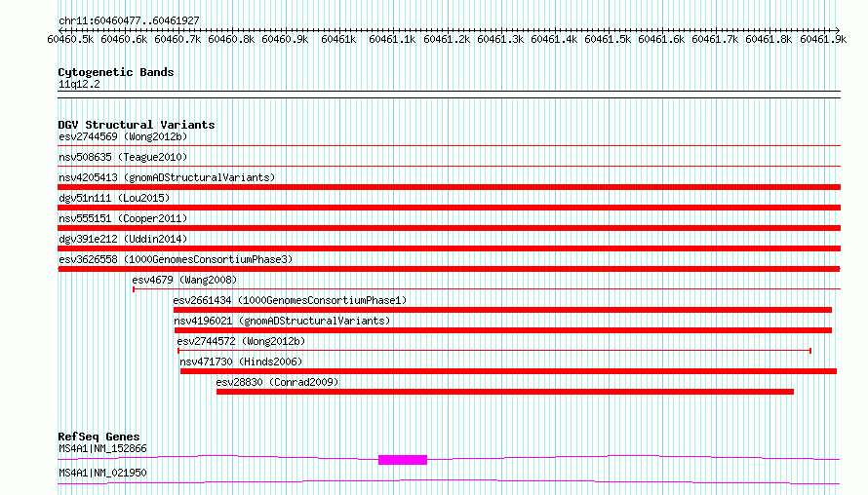
Task: Open variant esv2744569 (Wong2012b) label
Action: pos(123,136)
